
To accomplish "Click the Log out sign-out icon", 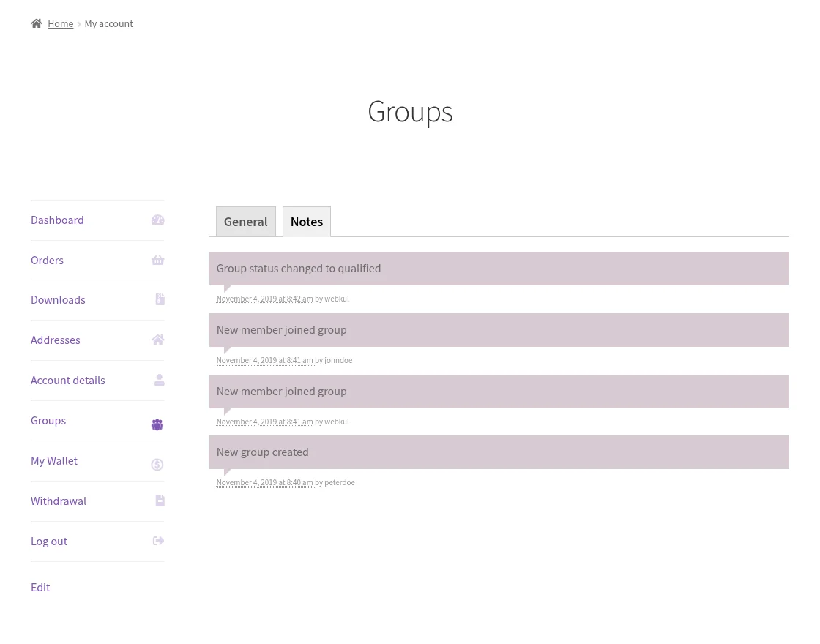I will tap(157, 541).
